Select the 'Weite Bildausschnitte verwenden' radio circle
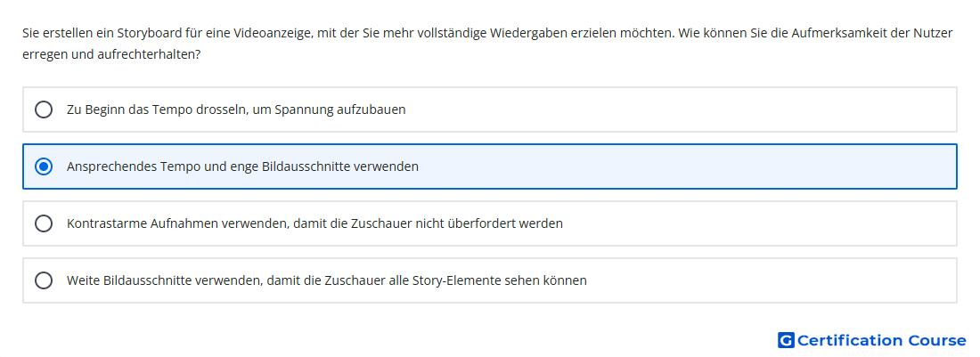The image size is (980, 357). pyautogui.click(x=43, y=280)
